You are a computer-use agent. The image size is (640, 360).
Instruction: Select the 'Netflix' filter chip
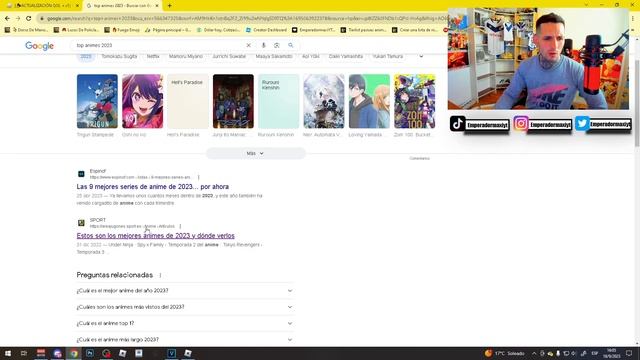click(x=153, y=56)
